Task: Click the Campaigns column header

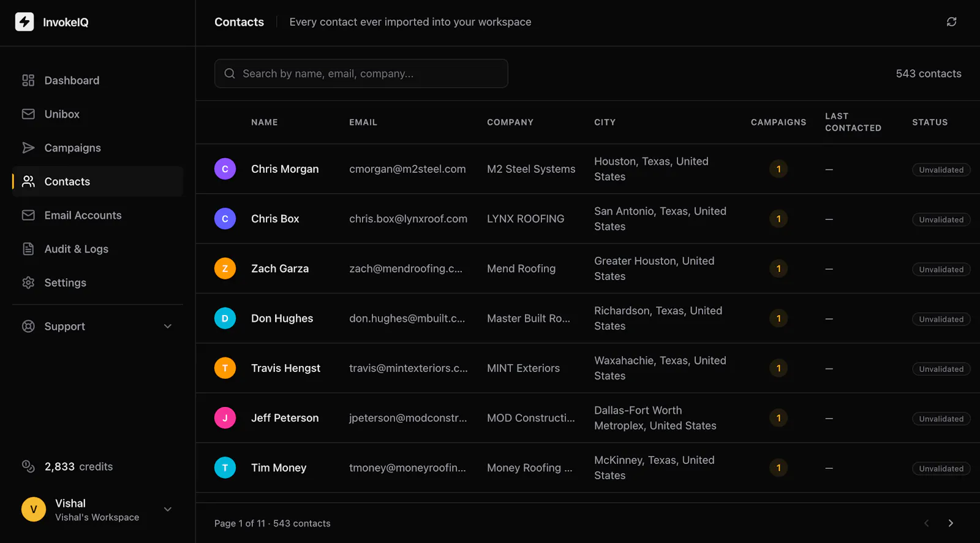Action: [778, 122]
